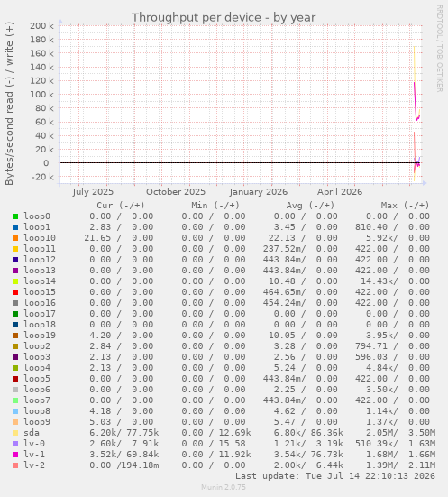Click the lv-0 minimum write value '15.58'
Screen dimensions: 448x497
(x=233, y=444)
